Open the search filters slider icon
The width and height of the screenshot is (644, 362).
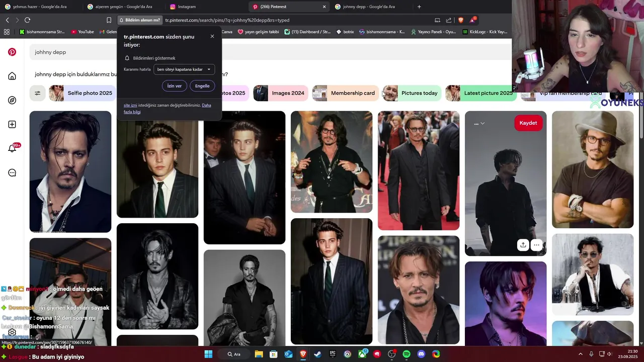[x=37, y=93]
